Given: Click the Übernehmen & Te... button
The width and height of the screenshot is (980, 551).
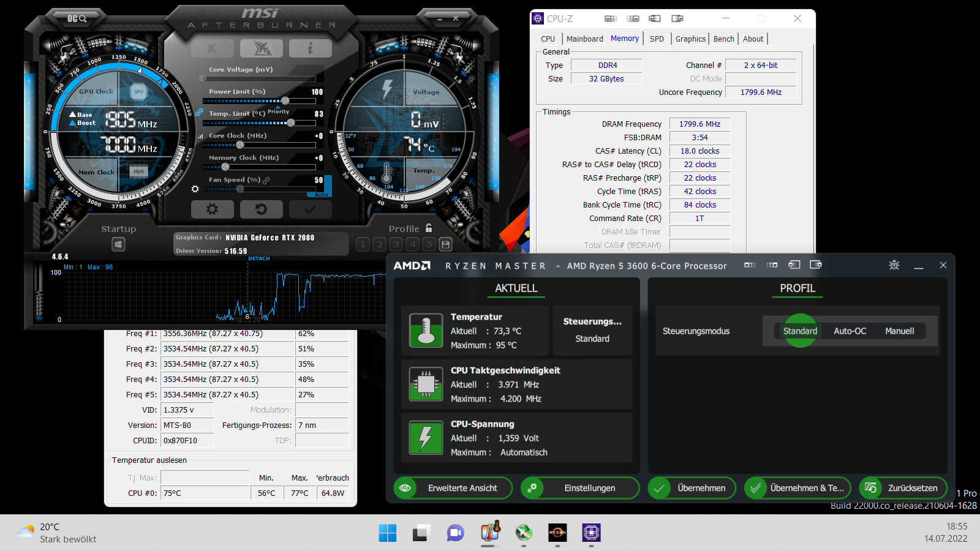Looking at the screenshot, I should (797, 488).
